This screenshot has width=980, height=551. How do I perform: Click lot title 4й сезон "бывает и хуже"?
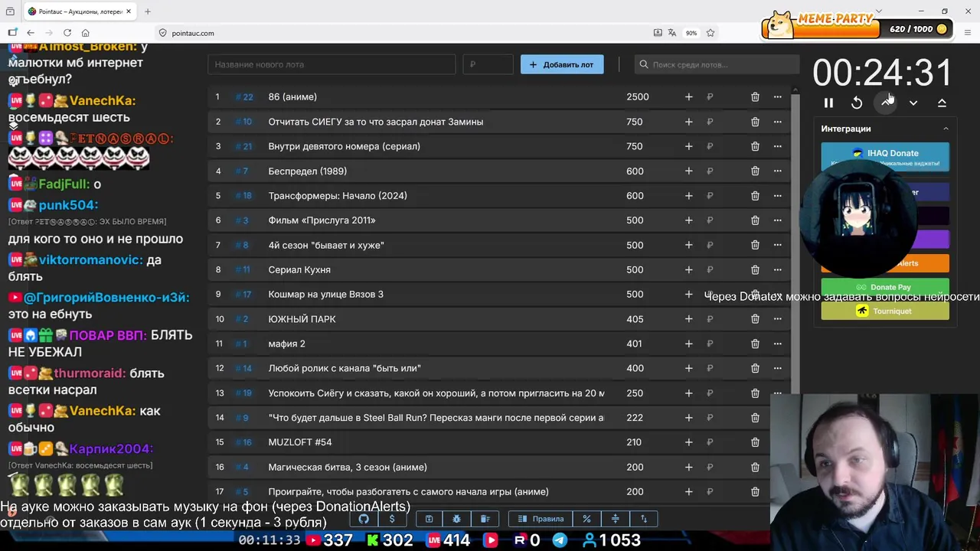click(x=326, y=245)
